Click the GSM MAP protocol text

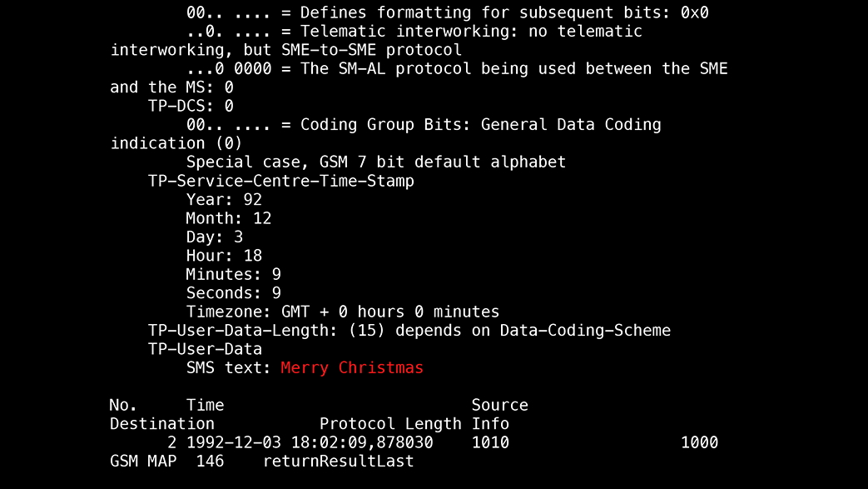pyautogui.click(x=143, y=462)
